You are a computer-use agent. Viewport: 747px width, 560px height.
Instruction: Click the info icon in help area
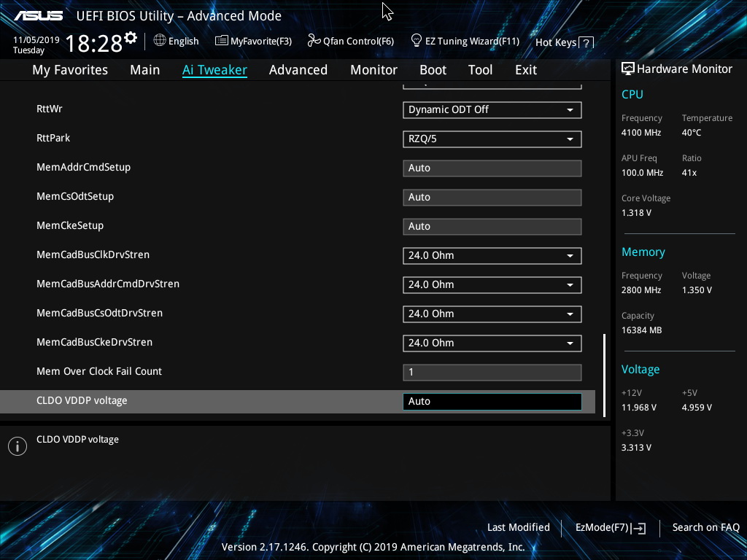[18, 446]
